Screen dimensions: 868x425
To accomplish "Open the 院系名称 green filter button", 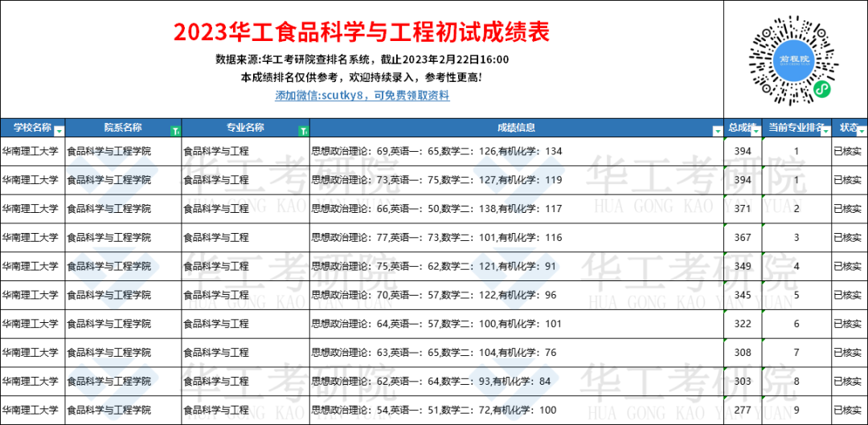I will [x=175, y=131].
